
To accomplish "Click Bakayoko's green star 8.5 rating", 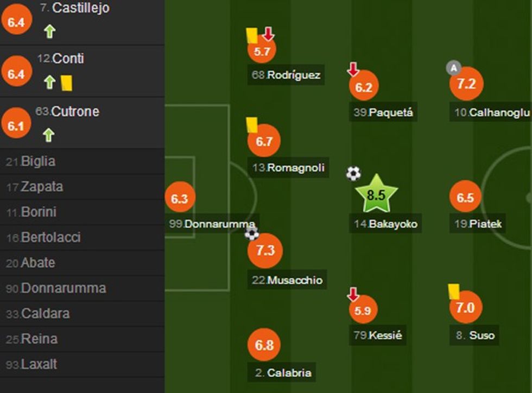I will (376, 194).
